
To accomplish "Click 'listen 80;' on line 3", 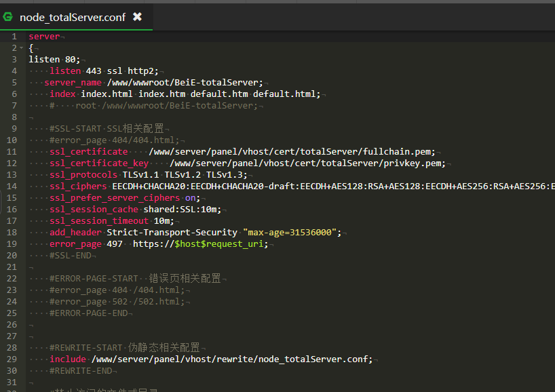I will coord(54,60).
